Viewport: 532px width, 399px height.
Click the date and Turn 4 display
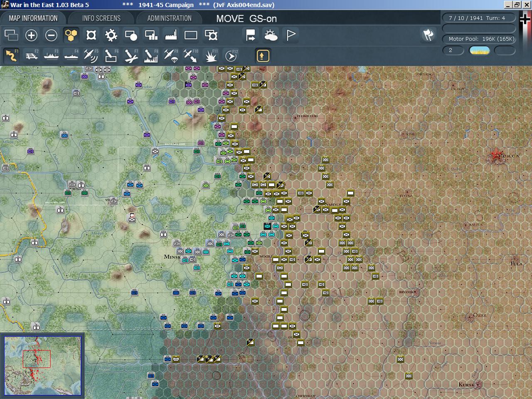click(479, 18)
